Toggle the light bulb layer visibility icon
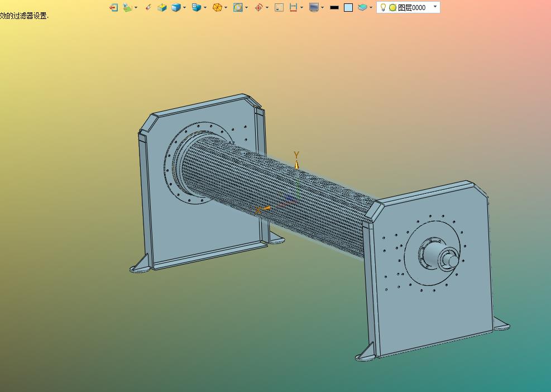Screen dimensions: 551x392 click(x=383, y=7)
